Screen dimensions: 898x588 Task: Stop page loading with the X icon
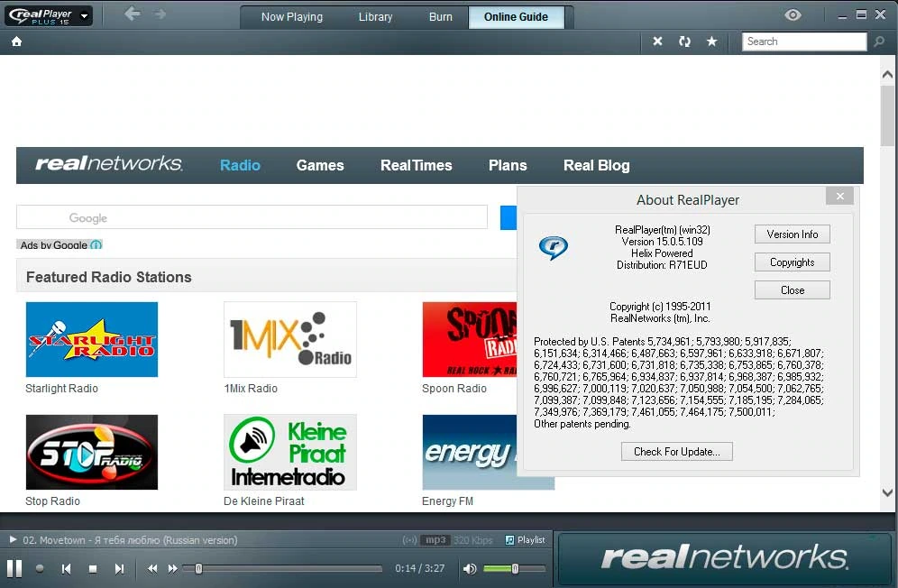point(657,41)
